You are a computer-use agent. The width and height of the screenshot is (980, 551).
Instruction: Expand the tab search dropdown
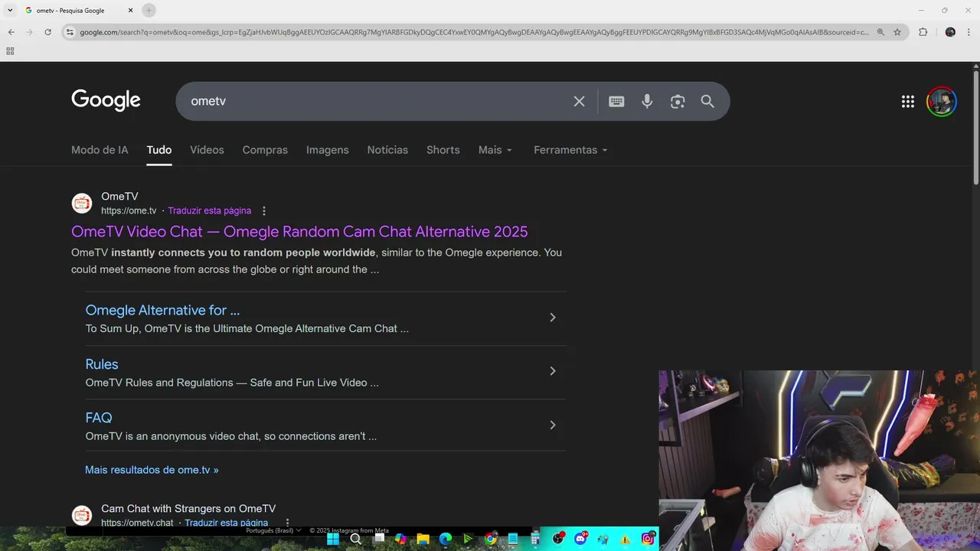(x=10, y=10)
